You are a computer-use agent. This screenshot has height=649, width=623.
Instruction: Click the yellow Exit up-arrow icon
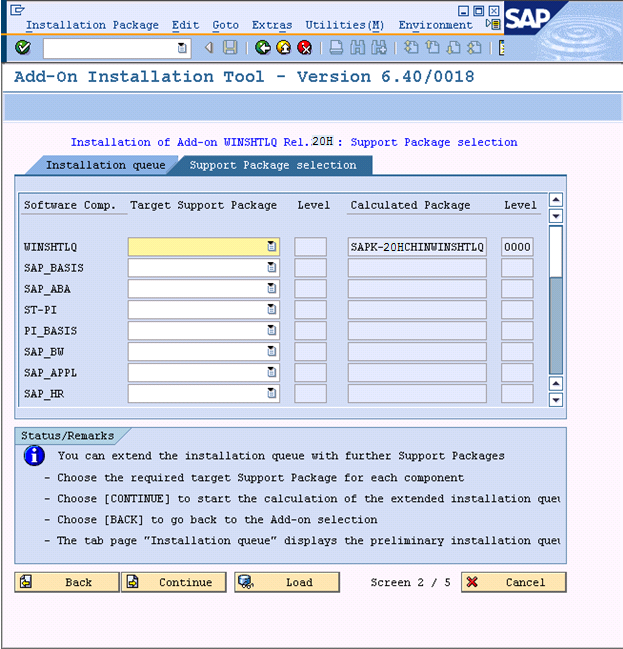tap(284, 48)
